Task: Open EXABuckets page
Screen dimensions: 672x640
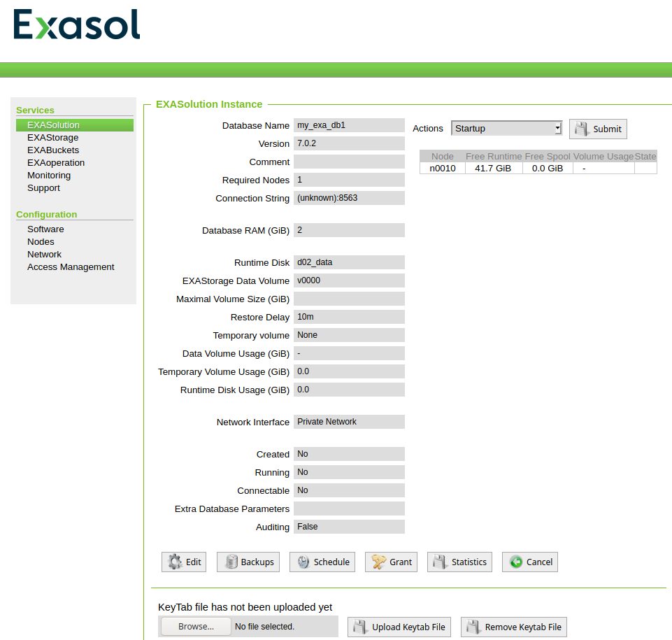Action: click(x=53, y=150)
